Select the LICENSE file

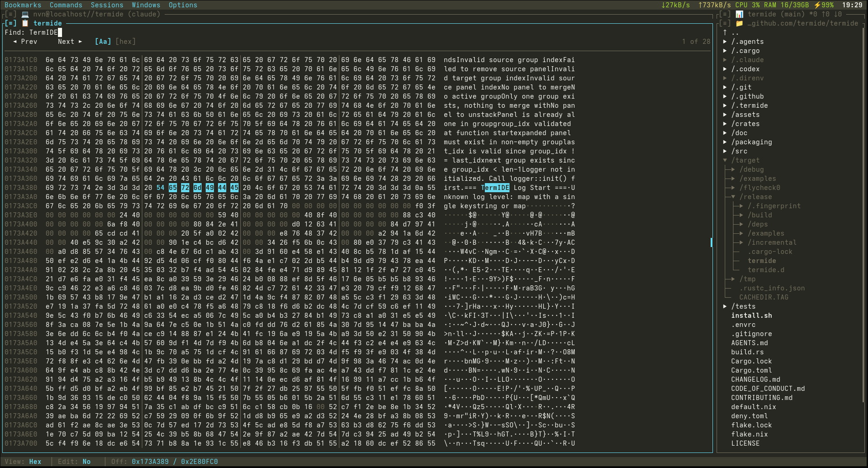point(745,443)
